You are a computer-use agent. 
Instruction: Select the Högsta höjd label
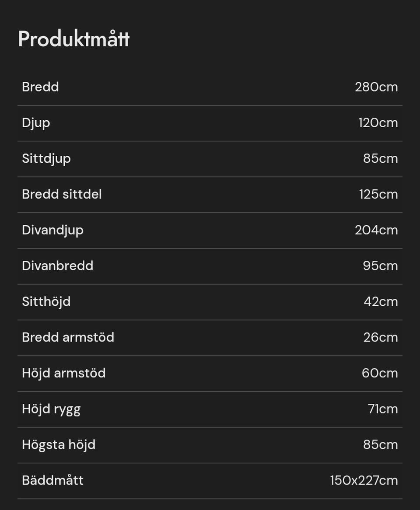click(59, 445)
